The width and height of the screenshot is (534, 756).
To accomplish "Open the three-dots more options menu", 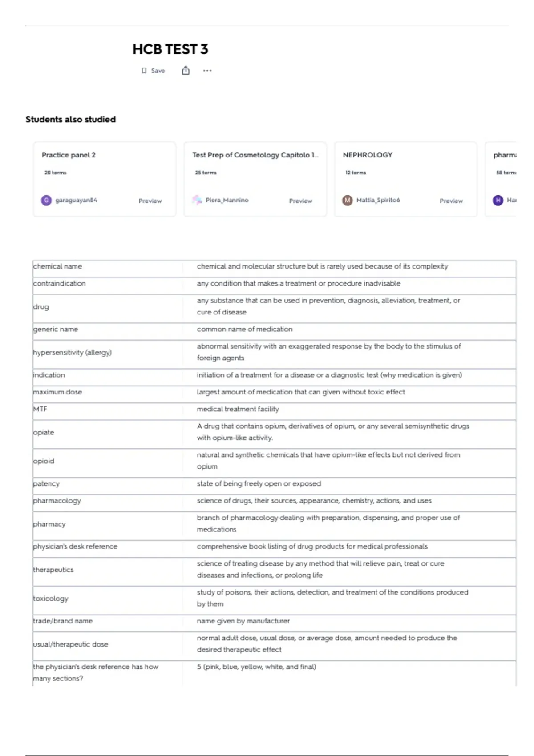I will (x=207, y=70).
